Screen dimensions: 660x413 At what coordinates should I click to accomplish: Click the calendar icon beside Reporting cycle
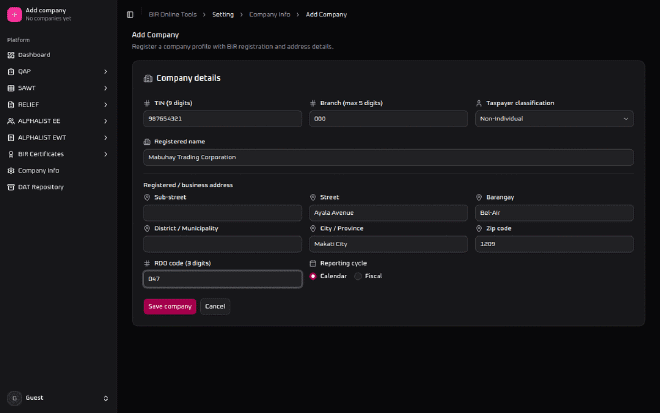(x=313, y=264)
